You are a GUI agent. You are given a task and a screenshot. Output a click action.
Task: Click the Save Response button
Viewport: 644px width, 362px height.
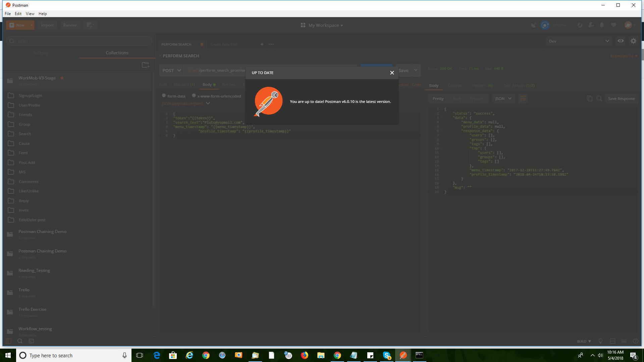click(x=621, y=98)
